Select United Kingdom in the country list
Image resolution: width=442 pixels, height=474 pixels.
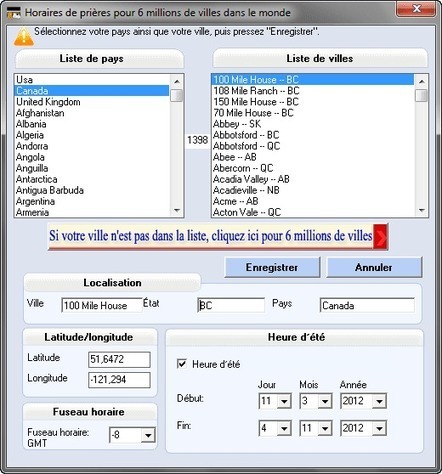click(x=92, y=102)
